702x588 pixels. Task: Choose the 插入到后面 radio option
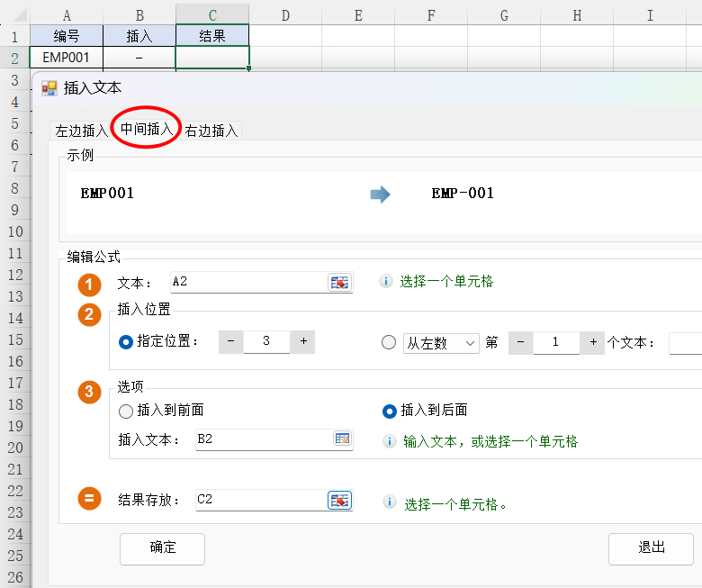[x=390, y=411]
